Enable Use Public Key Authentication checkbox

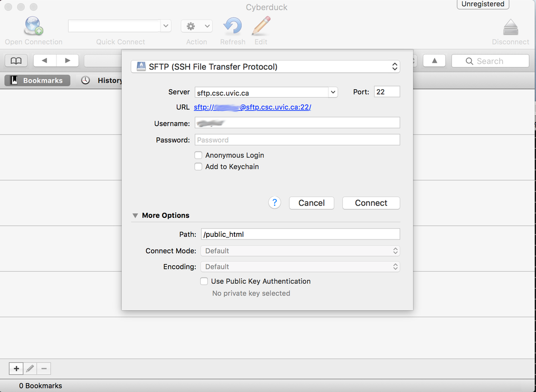(204, 281)
